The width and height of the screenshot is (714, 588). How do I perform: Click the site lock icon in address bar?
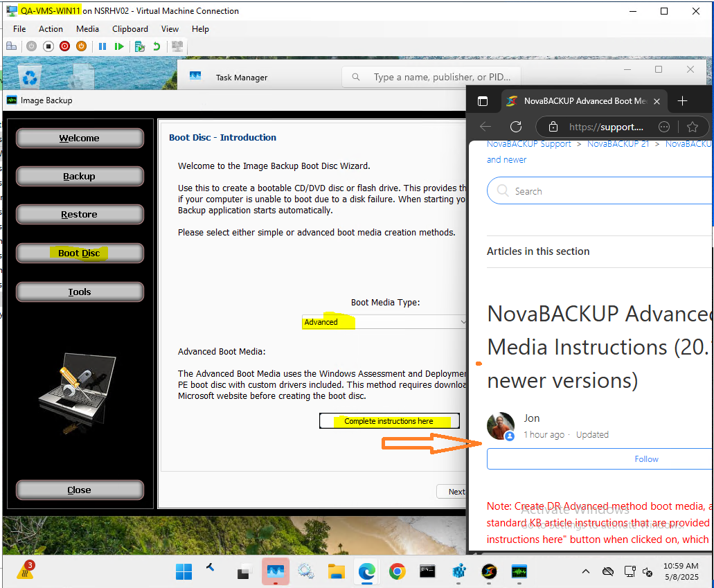point(553,127)
